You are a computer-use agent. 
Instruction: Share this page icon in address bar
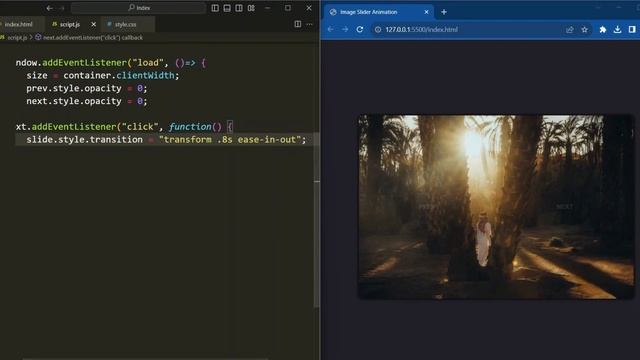[570, 29]
